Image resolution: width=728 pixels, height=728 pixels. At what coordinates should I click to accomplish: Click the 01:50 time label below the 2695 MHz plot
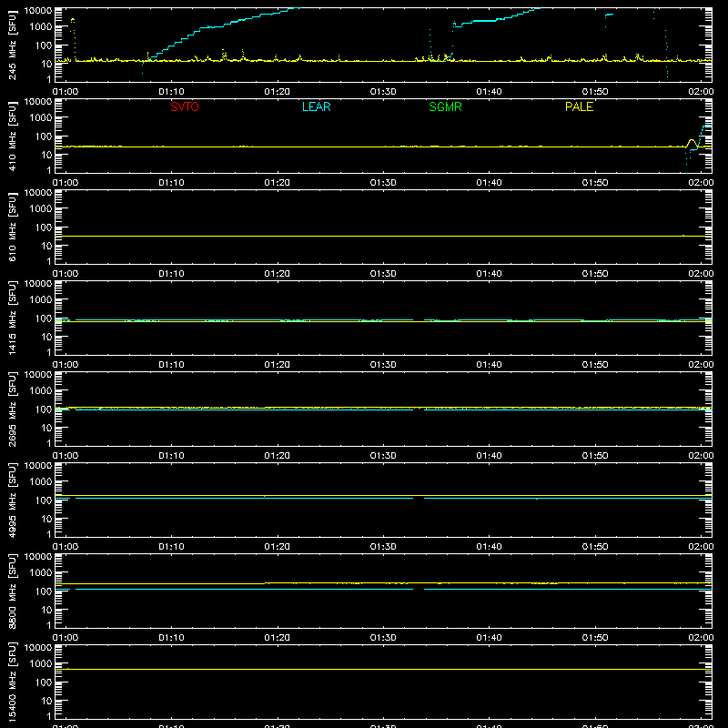595,456
